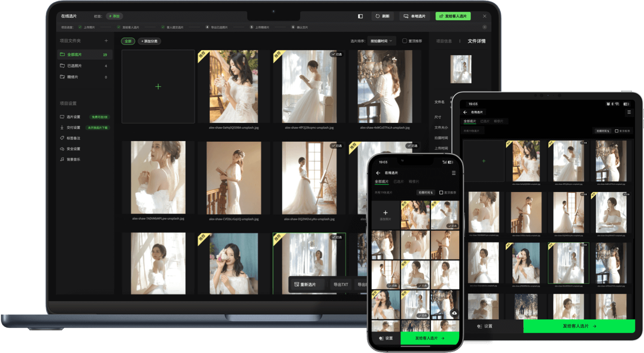Viewport: 644px width, 353px height.
Task: Tap the cloud upload icon on the phone
Action: click(x=454, y=313)
